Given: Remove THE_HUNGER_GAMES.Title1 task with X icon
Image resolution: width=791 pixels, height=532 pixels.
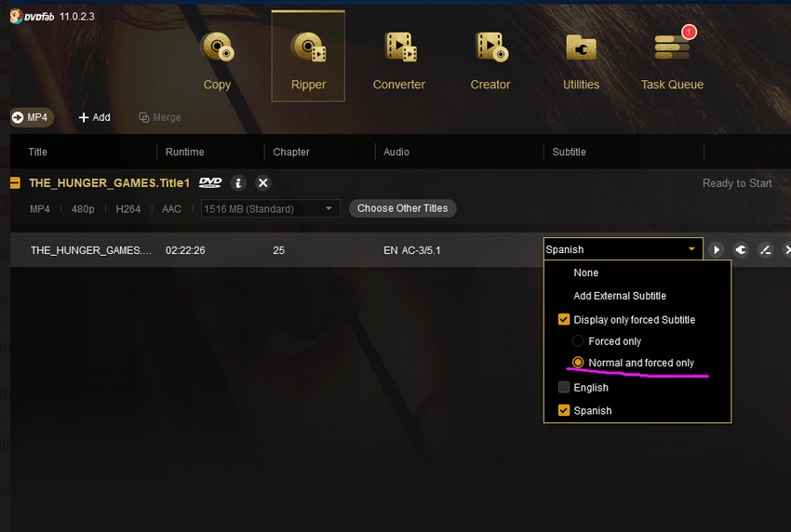Looking at the screenshot, I should (x=262, y=182).
